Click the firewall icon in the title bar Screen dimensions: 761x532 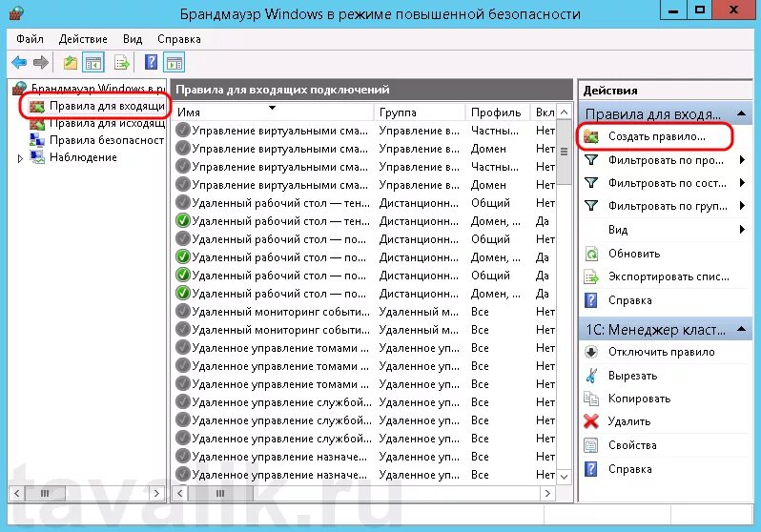[x=16, y=12]
